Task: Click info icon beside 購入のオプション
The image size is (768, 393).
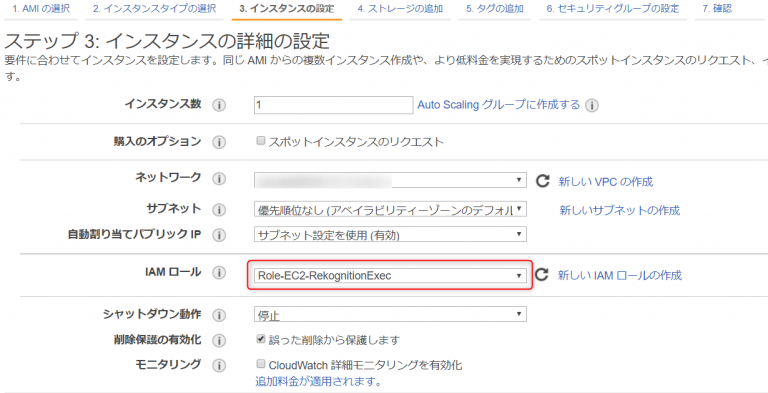Action: pos(219,143)
